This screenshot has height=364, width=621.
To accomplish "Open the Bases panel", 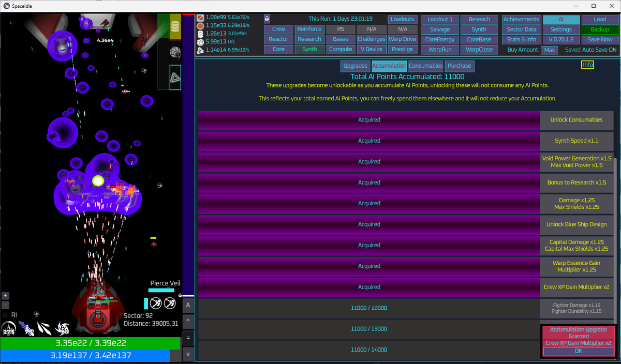I will [x=341, y=39].
